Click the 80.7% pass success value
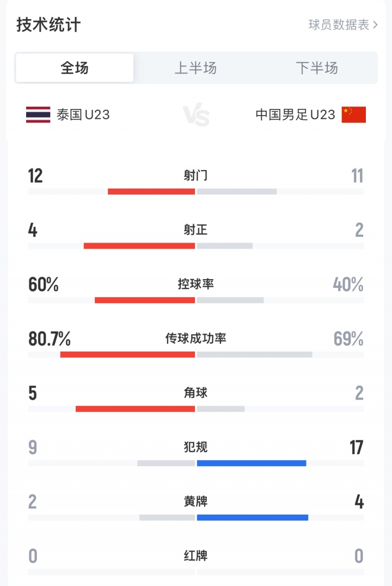This screenshot has height=586, width=392. coord(50,339)
